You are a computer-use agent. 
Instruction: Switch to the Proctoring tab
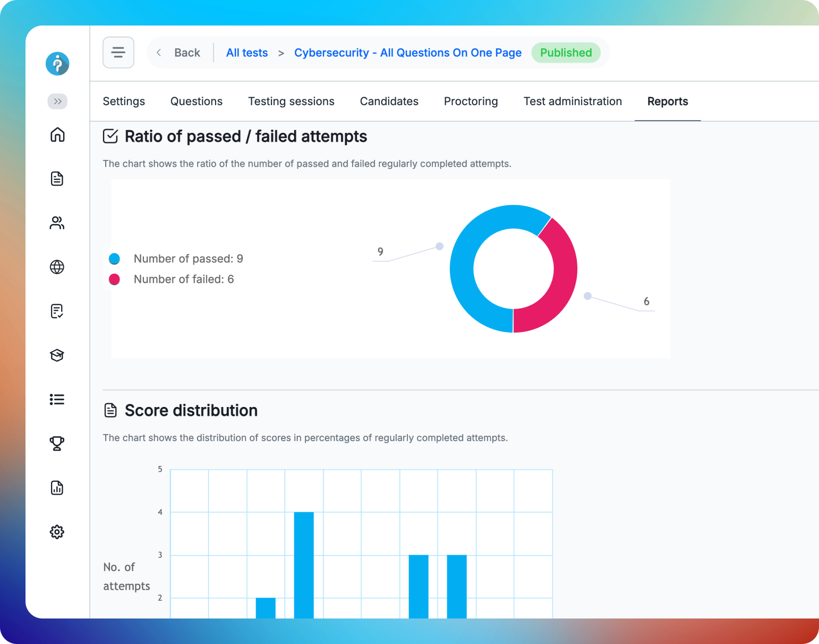coord(471,101)
